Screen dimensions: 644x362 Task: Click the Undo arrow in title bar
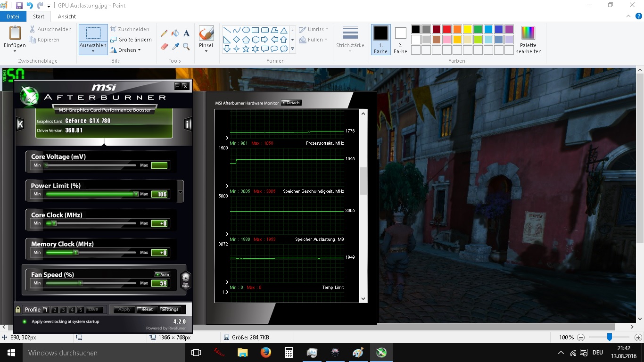pos(30,5)
